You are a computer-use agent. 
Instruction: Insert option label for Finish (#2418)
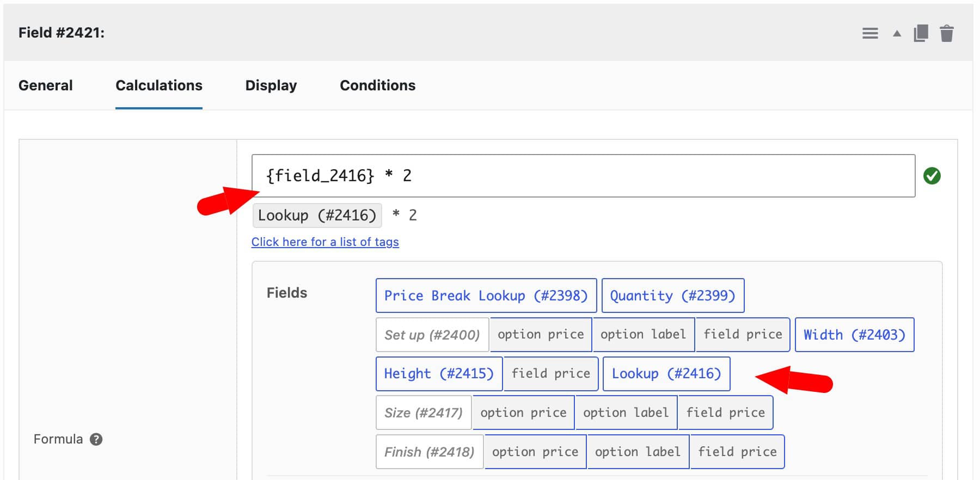pos(638,452)
